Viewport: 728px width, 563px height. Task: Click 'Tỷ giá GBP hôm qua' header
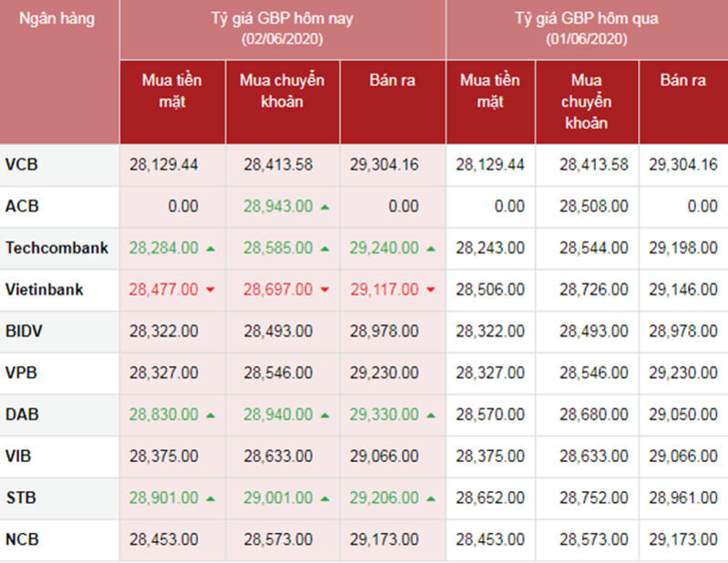click(x=587, y=28)
